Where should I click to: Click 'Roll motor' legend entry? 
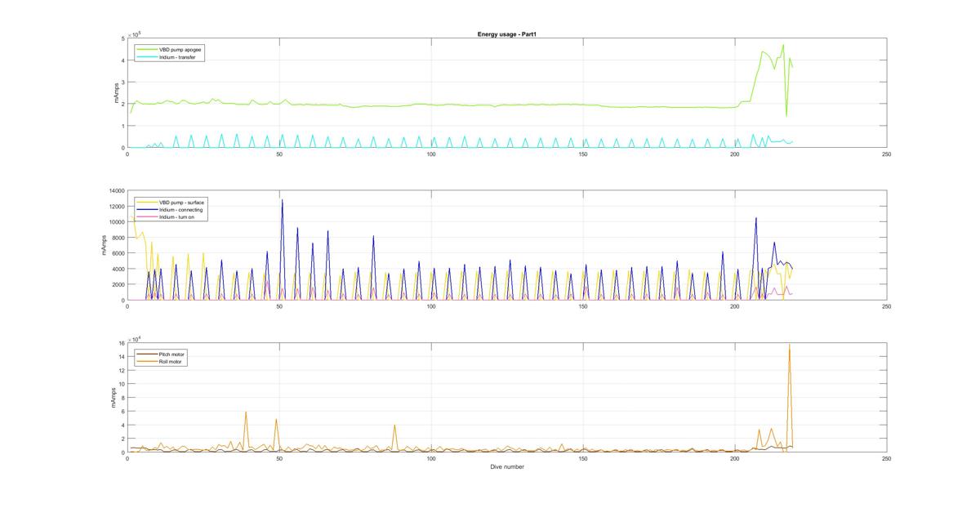tap(172, 362)
